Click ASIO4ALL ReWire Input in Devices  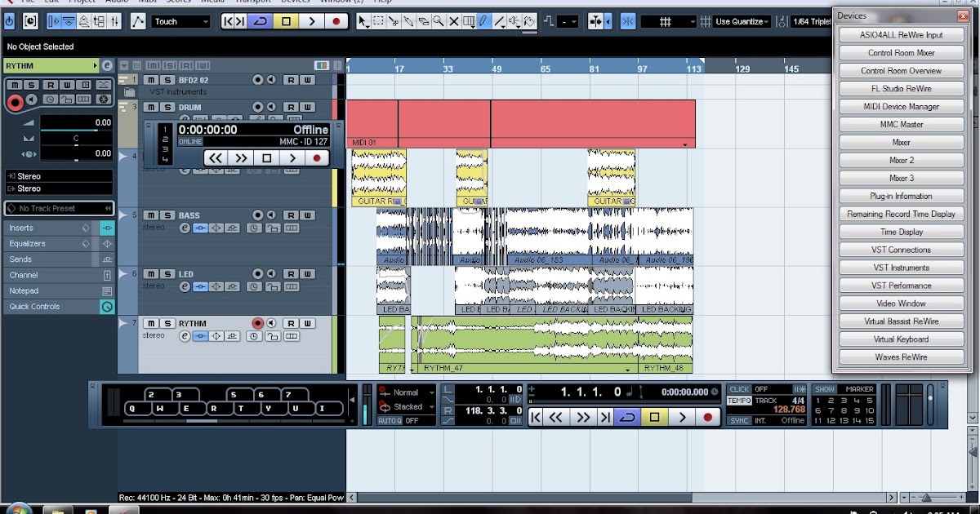point(902,35)
